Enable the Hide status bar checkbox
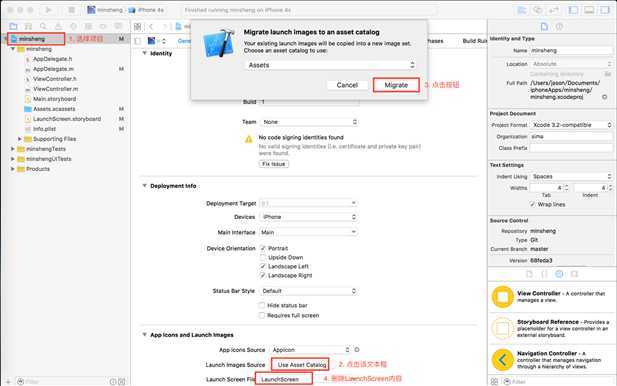 pos(262,305)
